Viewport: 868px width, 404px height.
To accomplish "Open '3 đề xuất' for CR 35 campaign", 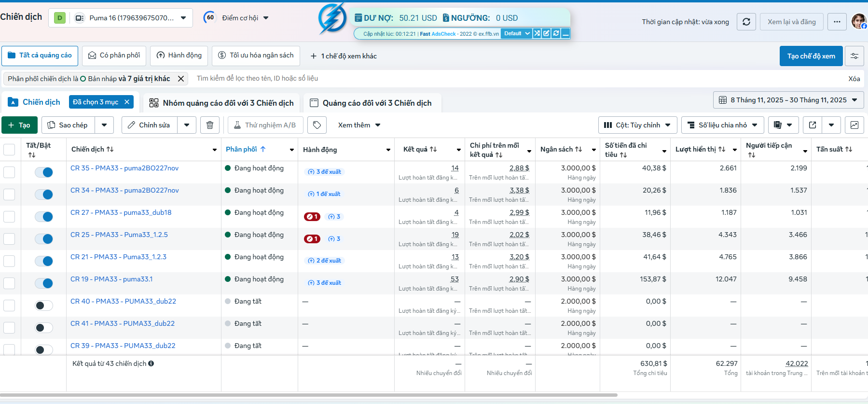I will [324, 172].
